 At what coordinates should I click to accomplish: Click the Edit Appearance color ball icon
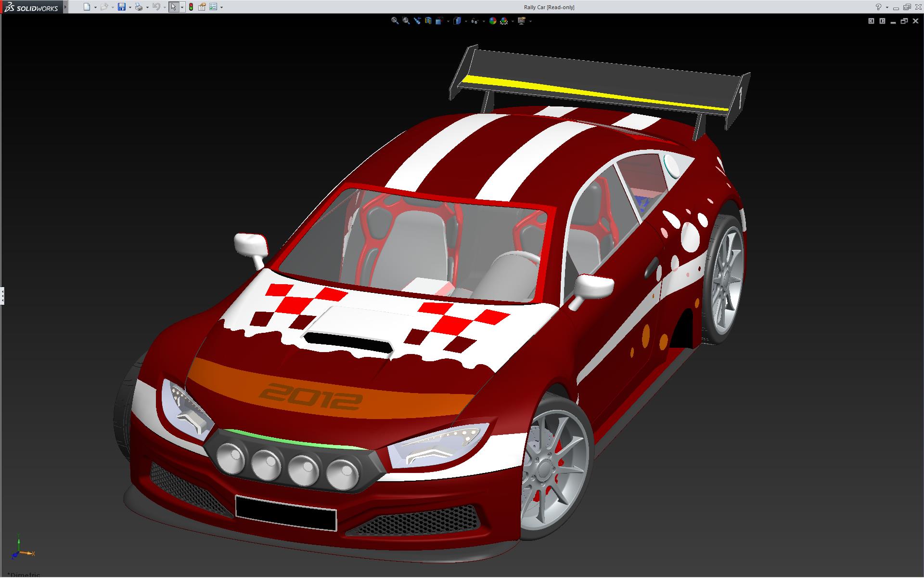coord(492,21)
